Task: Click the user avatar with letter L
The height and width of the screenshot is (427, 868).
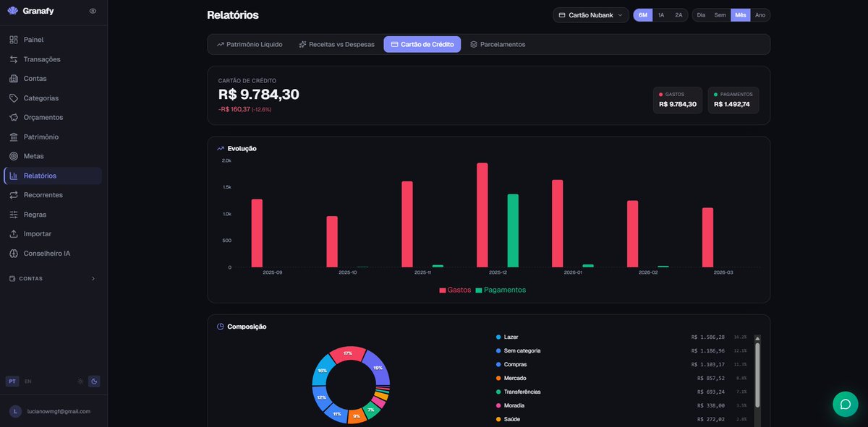Action: pos(15,411)
